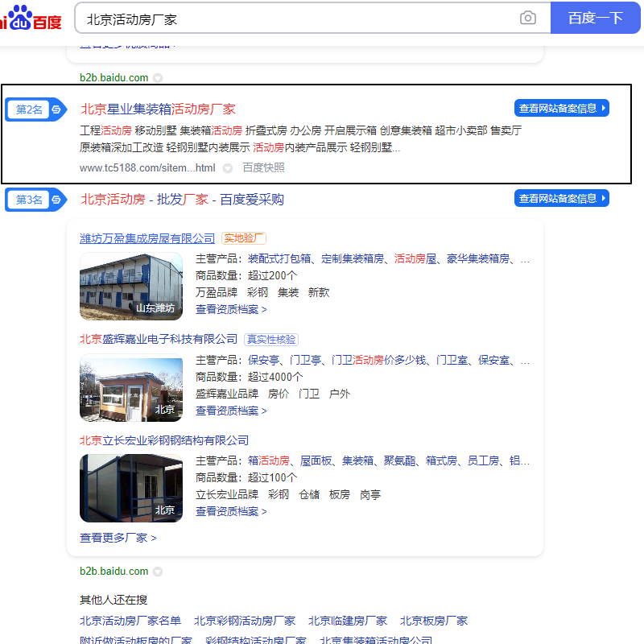Image resolution: width=644 pixels, height=644 pixels.
Task: Click 定制集装箱房 product link
Action: pyautogui.click(x=353, y=258)
